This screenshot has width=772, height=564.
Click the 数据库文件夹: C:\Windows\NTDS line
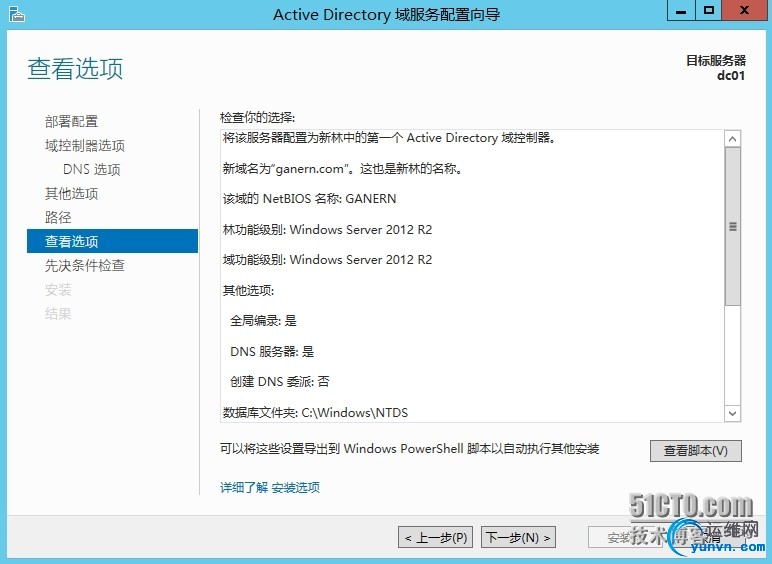point(315,412)
